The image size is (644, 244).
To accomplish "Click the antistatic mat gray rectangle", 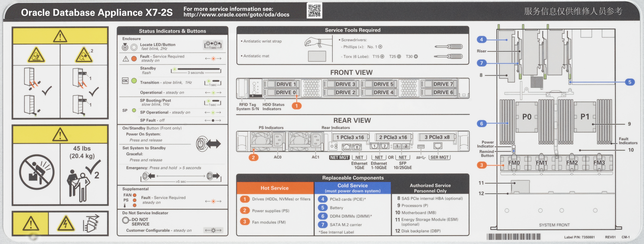I will click(x=317, y=56).
